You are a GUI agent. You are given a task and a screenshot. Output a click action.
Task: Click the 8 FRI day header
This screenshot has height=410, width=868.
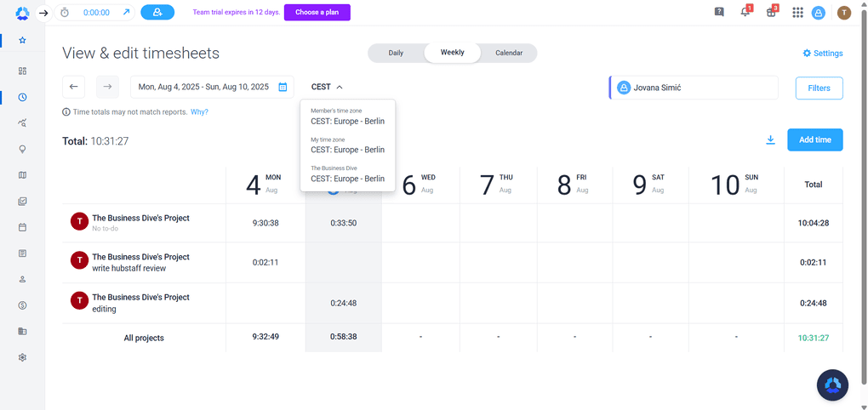point(573,185)
